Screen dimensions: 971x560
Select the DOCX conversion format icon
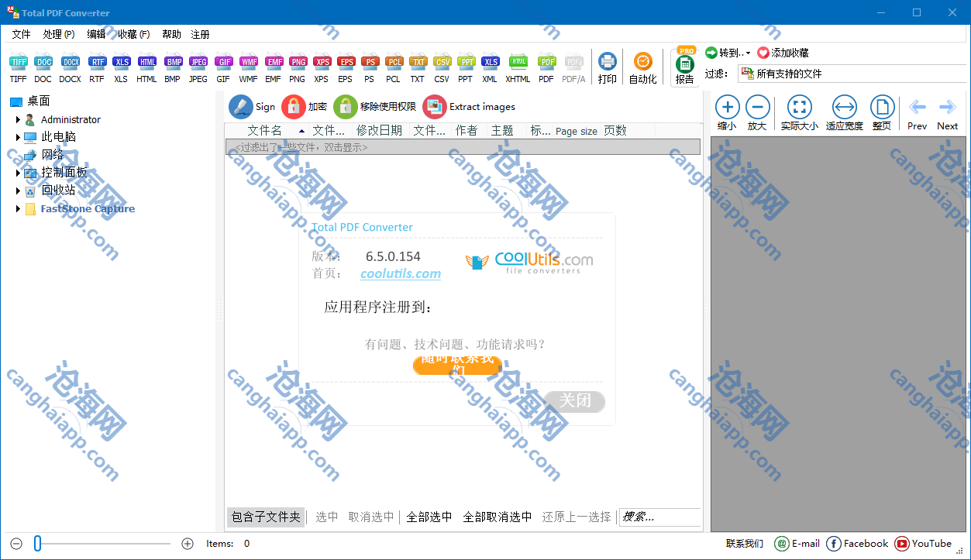pos(70,63)
